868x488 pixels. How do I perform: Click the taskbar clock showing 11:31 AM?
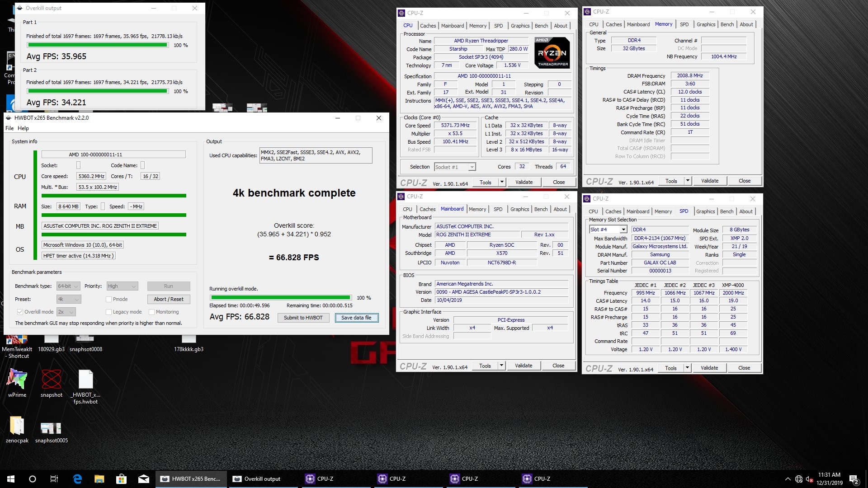[x=829, y=479]
